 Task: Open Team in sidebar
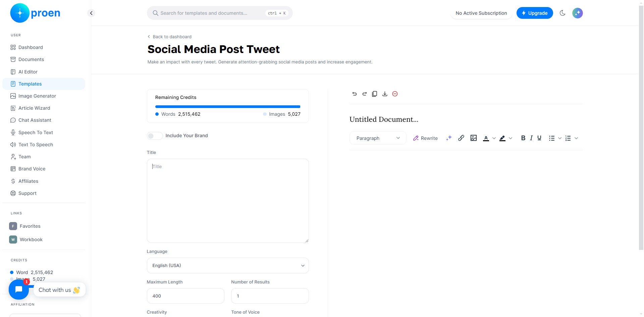(x=44, y=157)
